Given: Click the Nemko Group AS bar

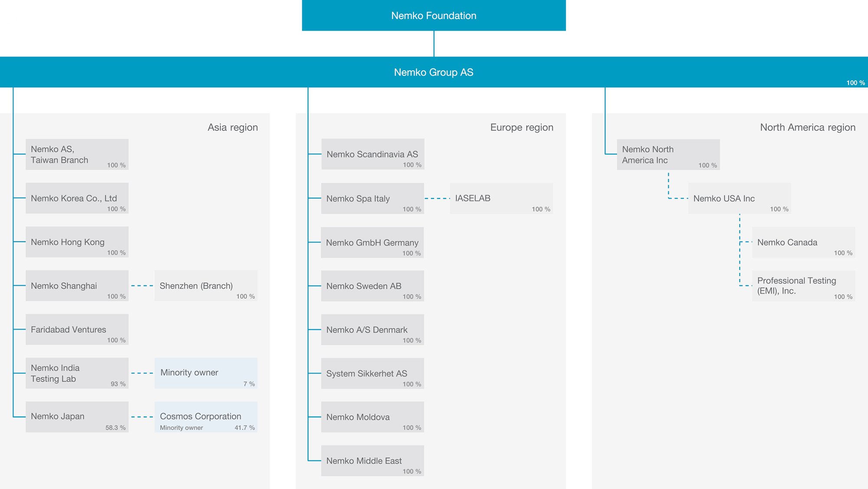Looking at the screenshot, I should [x=433, y=72].
